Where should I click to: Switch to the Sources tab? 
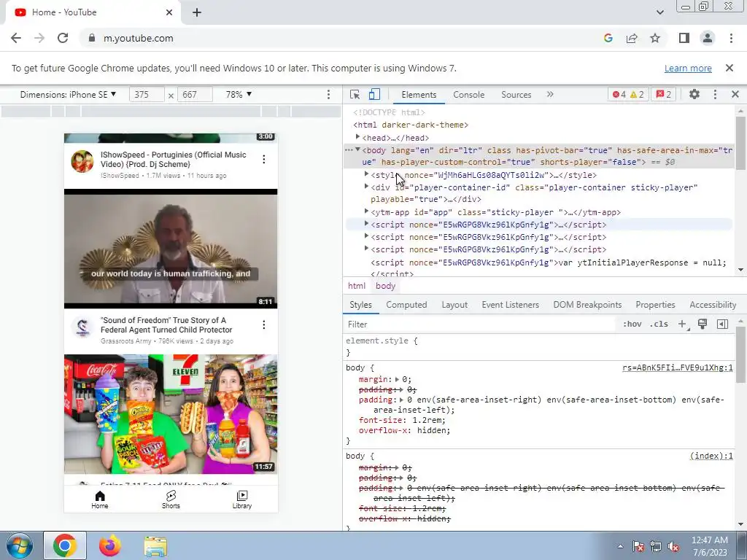pos(516,94)
